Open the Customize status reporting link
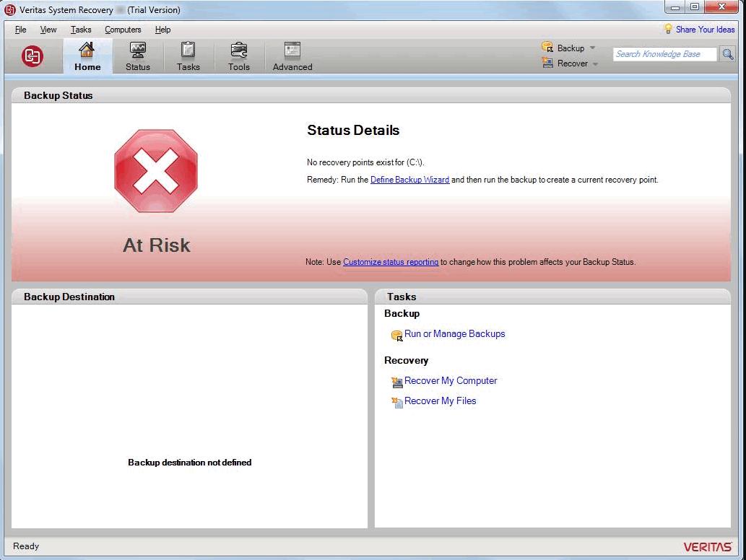Viewport: 746px width, 560px height. click(x=391, y=262)
